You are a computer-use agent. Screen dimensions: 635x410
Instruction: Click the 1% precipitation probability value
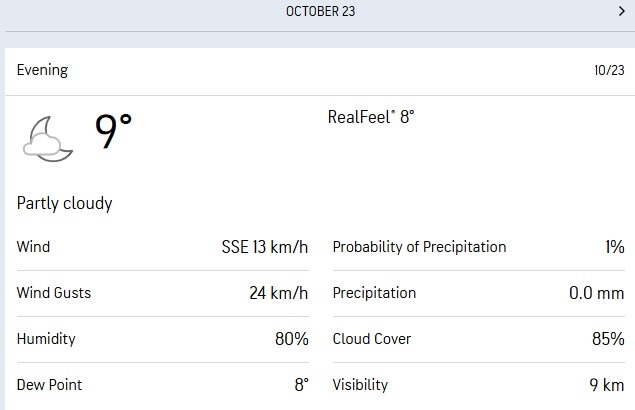(613, 247)
